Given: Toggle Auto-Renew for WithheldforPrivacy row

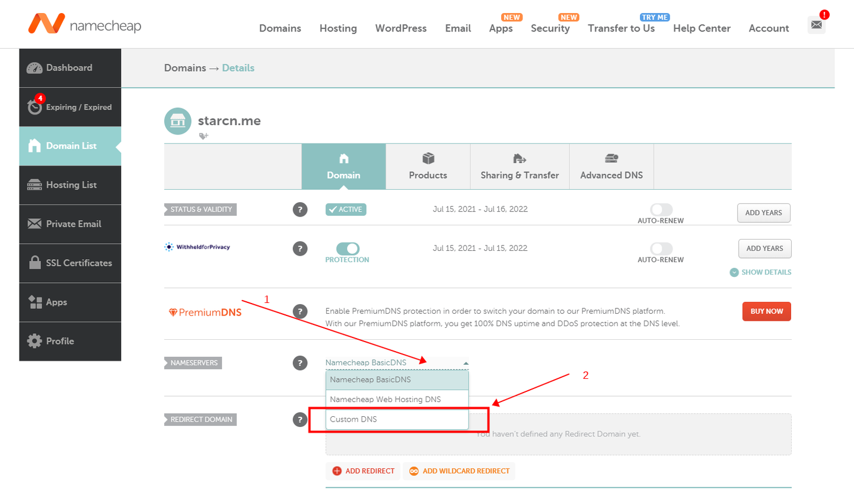Looking at the screenshot, I should (x=661, y=248).
